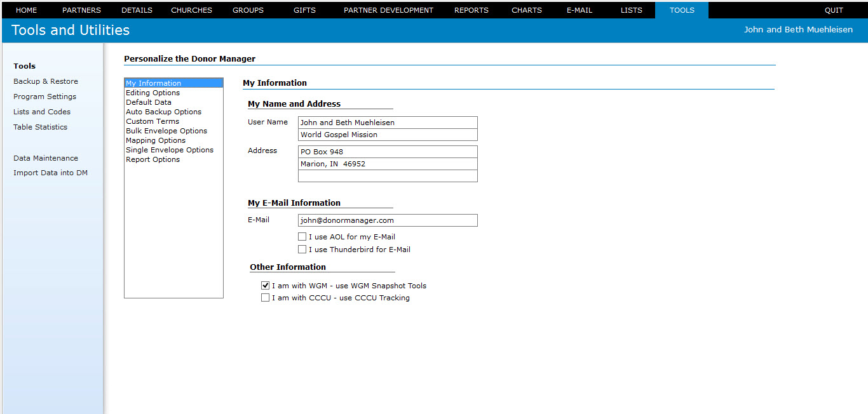Click the Marion, IN 46952 field
This screenshot has height=414, width=868.
[x=388, y=164]
